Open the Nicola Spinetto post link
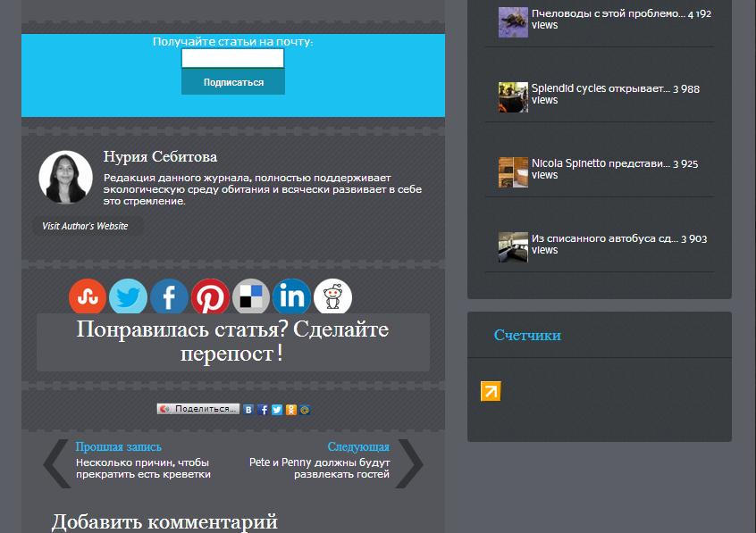756x533 pixels. pos(600,164)
